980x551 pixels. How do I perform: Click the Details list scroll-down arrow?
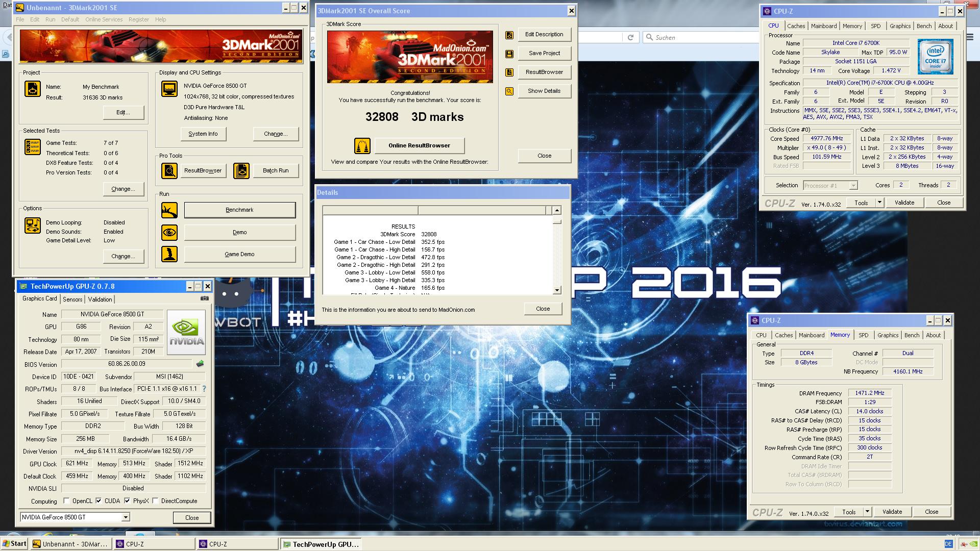point(557,290)
